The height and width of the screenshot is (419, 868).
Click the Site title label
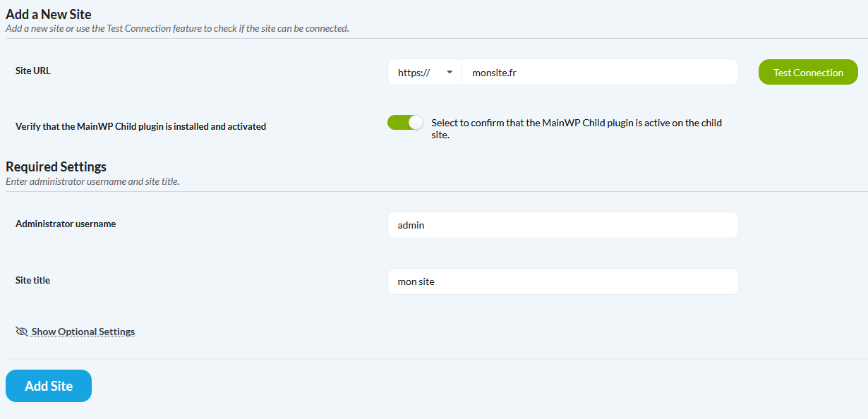point(32,280)
